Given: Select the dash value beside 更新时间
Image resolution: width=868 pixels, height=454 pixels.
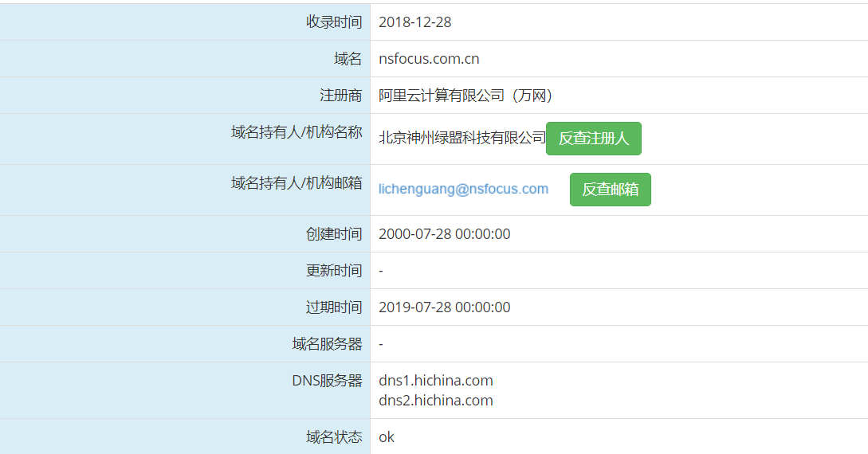Looking at the screenshot, I should click(x=381, y=271).
